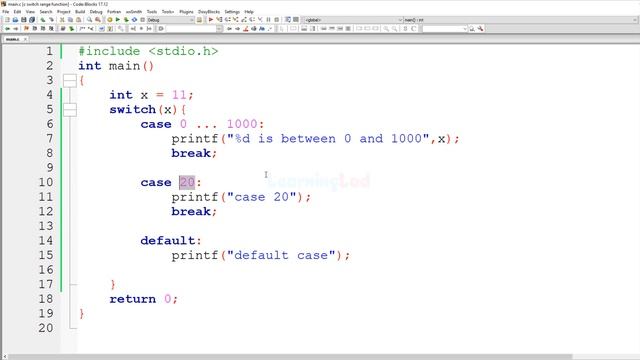Jump back with the green left arrow
The width and height of the screenshot is (640, 360).
pyautogui.click(x=7, y=29)
